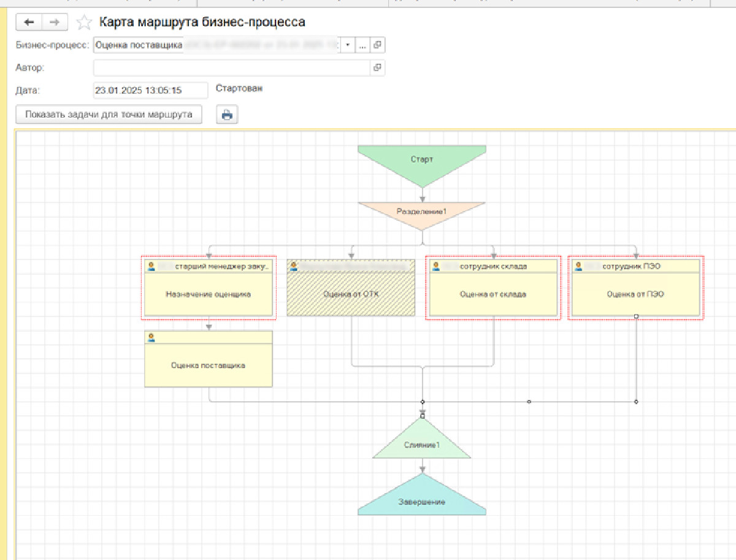Click the user icon on the сотрудник ПЭО block
Viewport: 736px width, 560px height.
pyautogui.click(x=578, y=266)
